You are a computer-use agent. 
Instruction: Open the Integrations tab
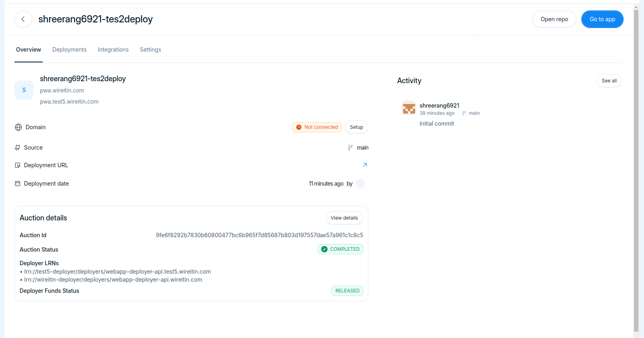point(113,50)
